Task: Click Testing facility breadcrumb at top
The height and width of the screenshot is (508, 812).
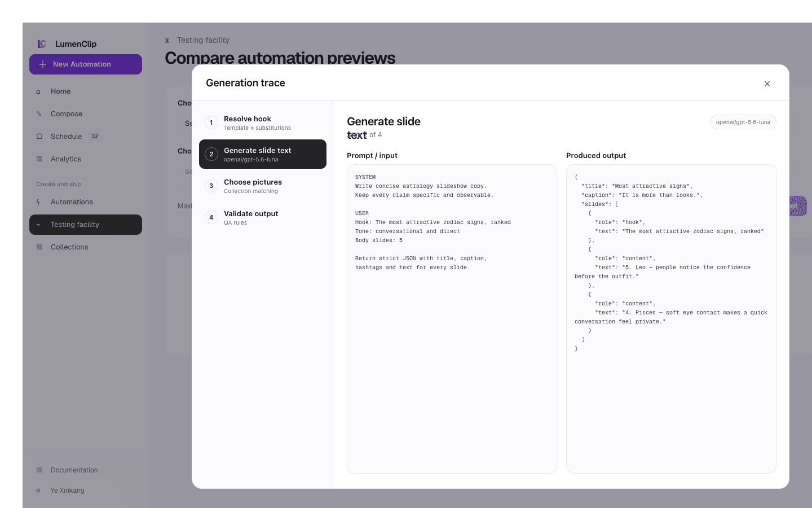Action: 203,40
